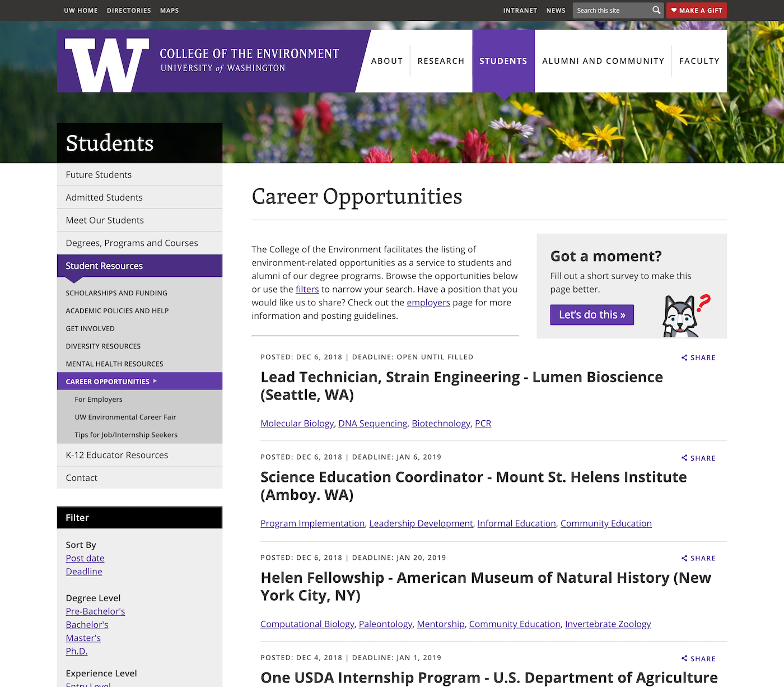Open Alumni and Community nav tab
Image resolution: width=784 pixels, height=687 pixels.
tap(603, 61)
